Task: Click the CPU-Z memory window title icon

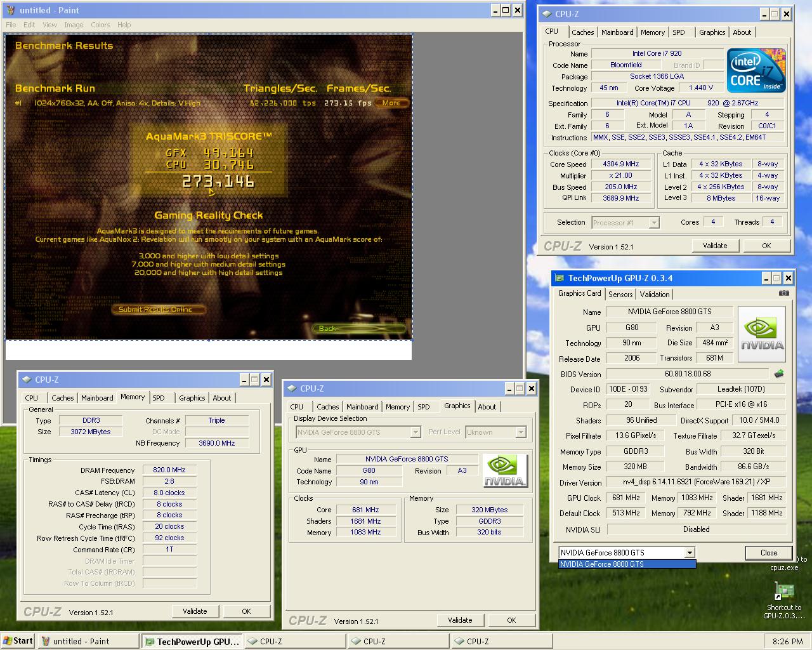Action: coord(27,380)
